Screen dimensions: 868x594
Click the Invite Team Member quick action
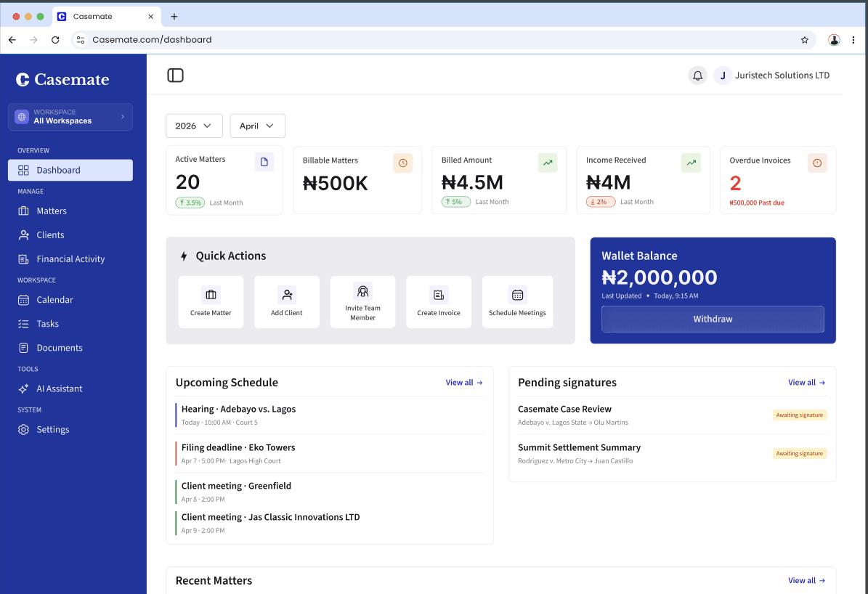(362, 301)
